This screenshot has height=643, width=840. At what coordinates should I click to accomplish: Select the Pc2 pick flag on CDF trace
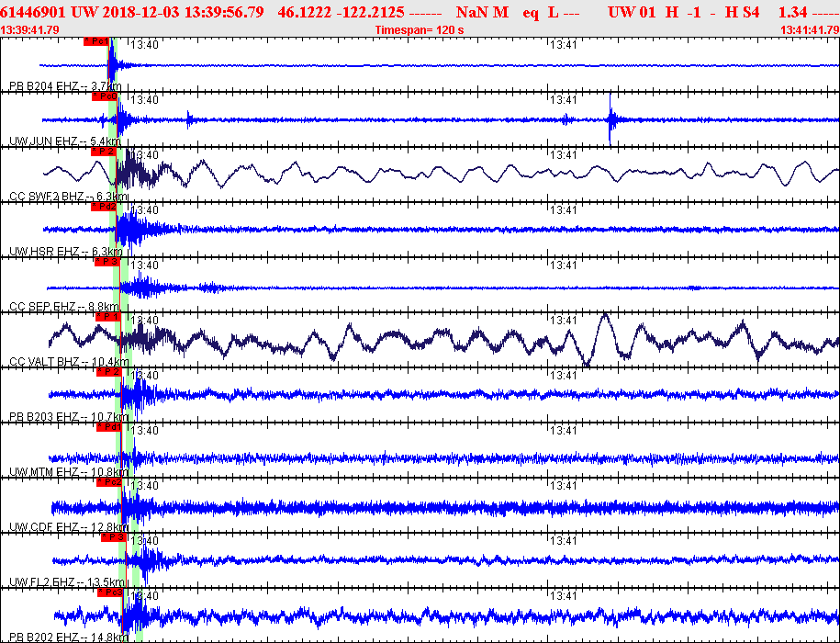coord(108,482)
